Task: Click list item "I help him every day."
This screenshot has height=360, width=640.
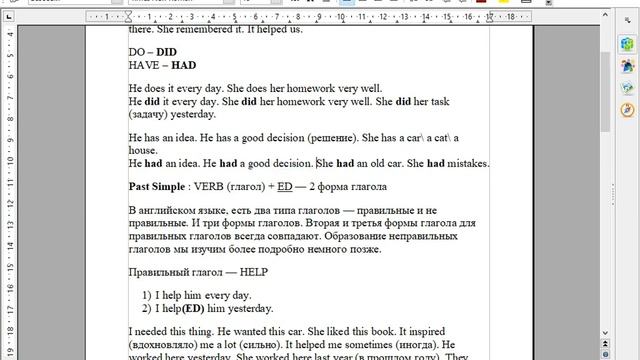Action: click(203, 296)
